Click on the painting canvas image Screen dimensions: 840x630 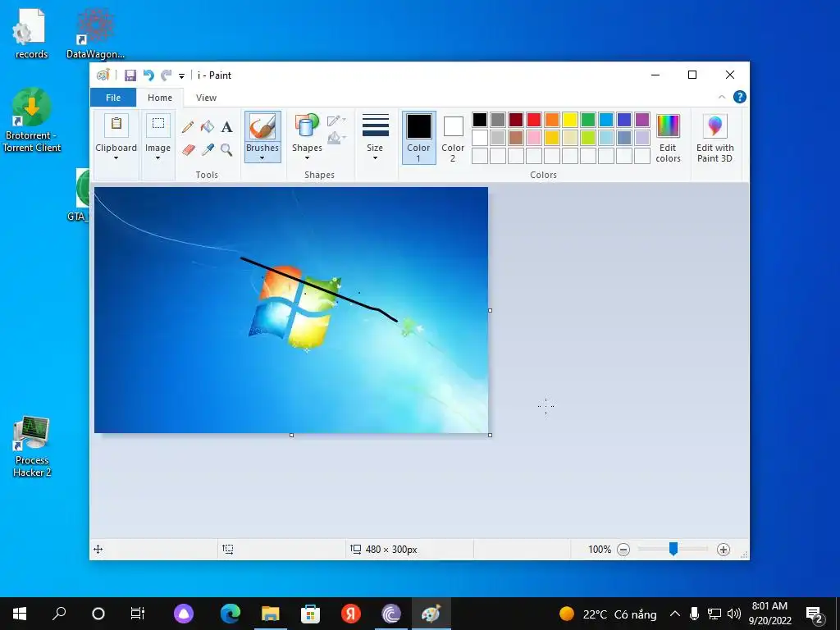[x=291, y=309]
